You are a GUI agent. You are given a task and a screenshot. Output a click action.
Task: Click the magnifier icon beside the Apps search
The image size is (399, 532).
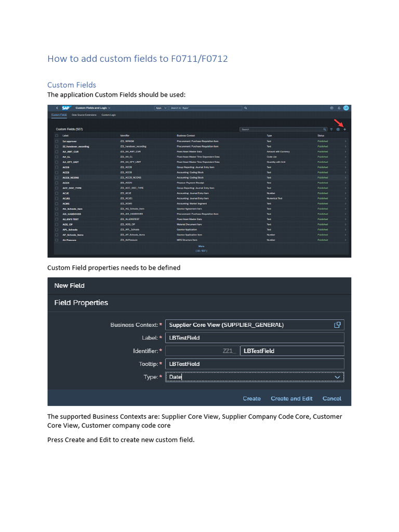(245, 108)
